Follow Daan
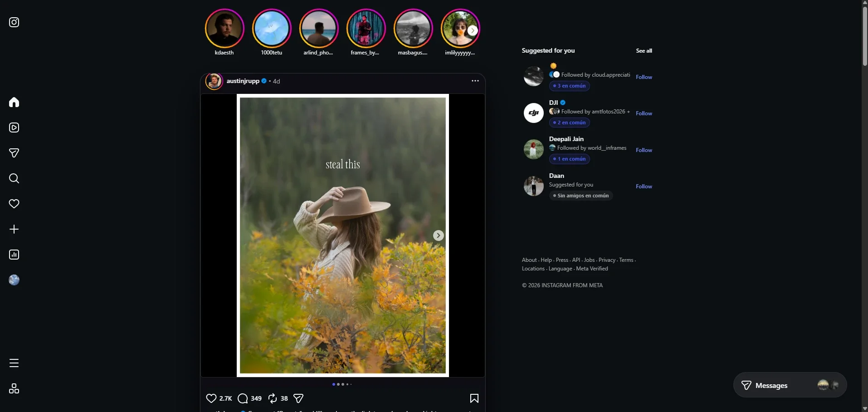This screenshot has width=868, height=412. point(644,186)
